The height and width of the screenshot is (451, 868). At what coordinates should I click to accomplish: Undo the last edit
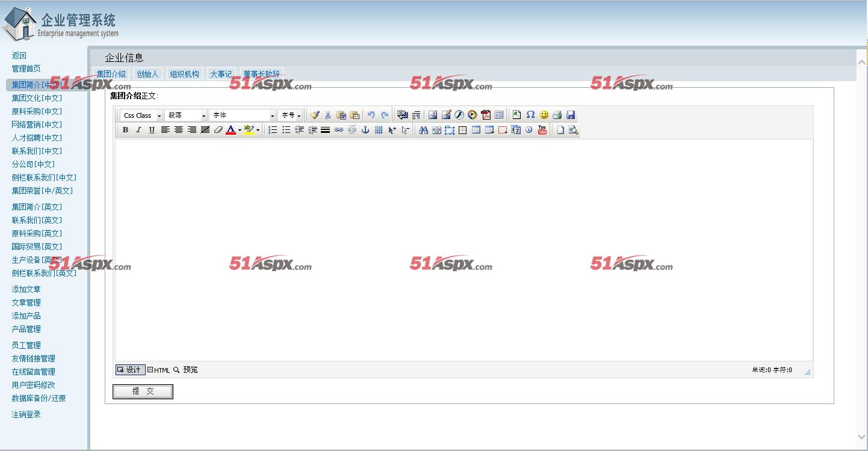tap(371, 115)
